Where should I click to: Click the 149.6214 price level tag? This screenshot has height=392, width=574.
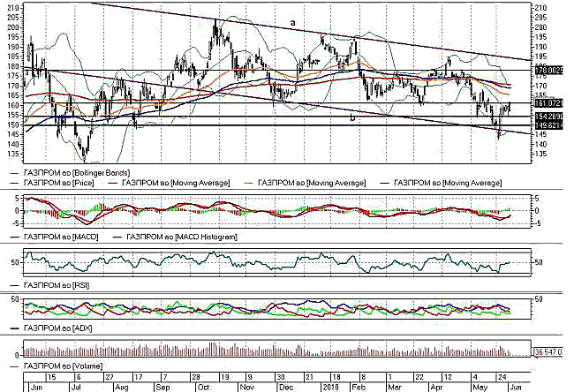click(x=548, y=126)
